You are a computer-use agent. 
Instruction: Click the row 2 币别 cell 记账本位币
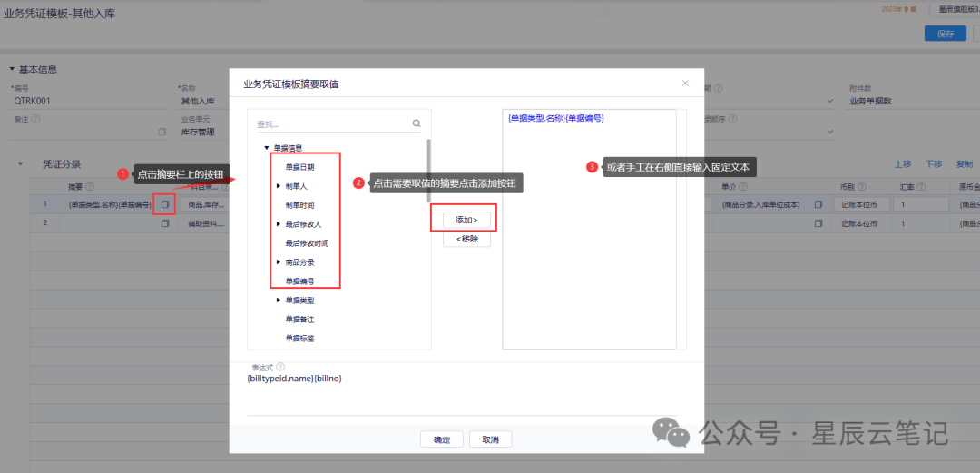(x=861, y=223)
